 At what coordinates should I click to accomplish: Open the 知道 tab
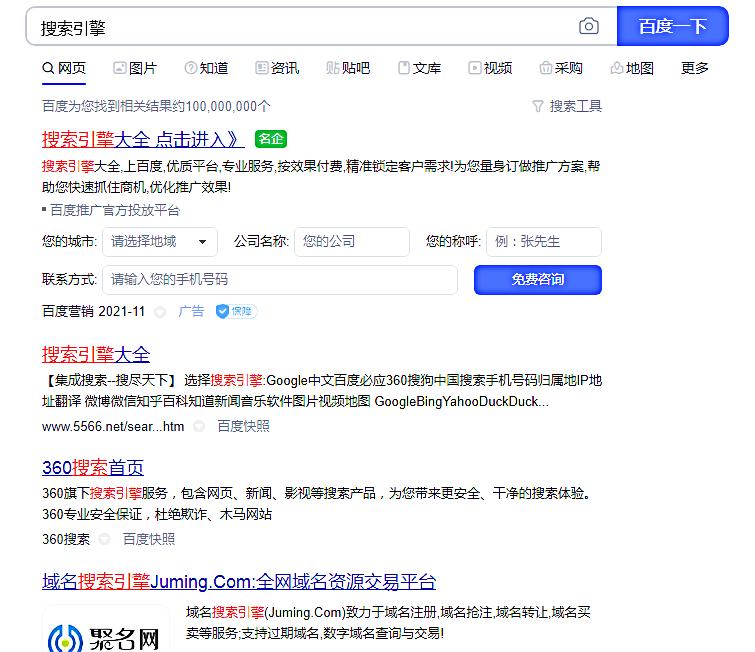206,68
